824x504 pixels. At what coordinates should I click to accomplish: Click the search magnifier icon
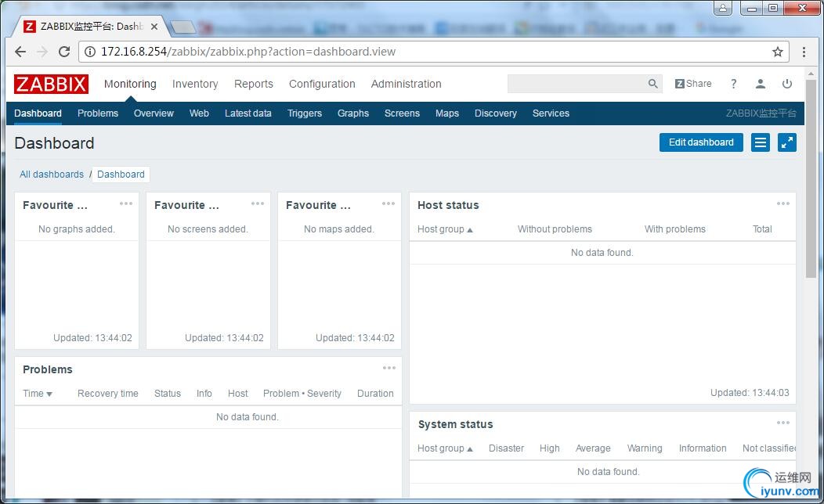tap(652, 84)
